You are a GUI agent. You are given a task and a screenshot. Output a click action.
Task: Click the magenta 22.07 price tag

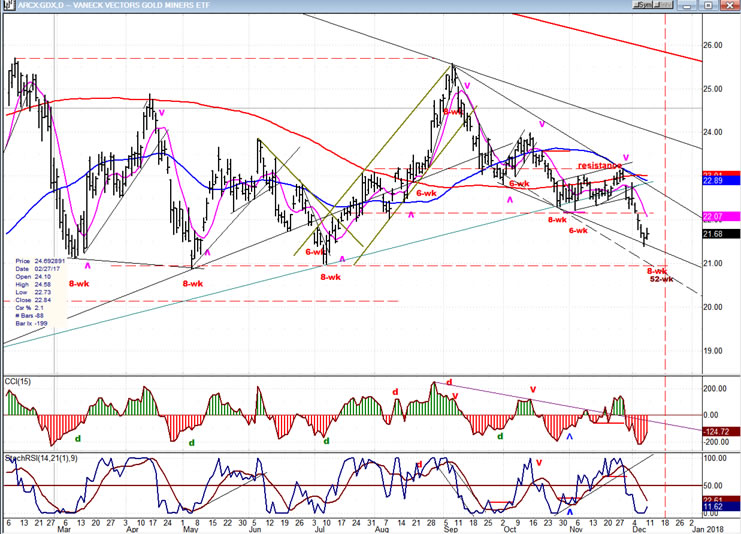click(721, 217)
